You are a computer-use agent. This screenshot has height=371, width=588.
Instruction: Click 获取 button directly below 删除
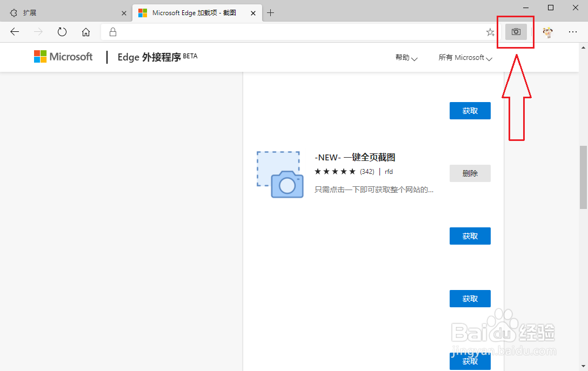point(470,235)
